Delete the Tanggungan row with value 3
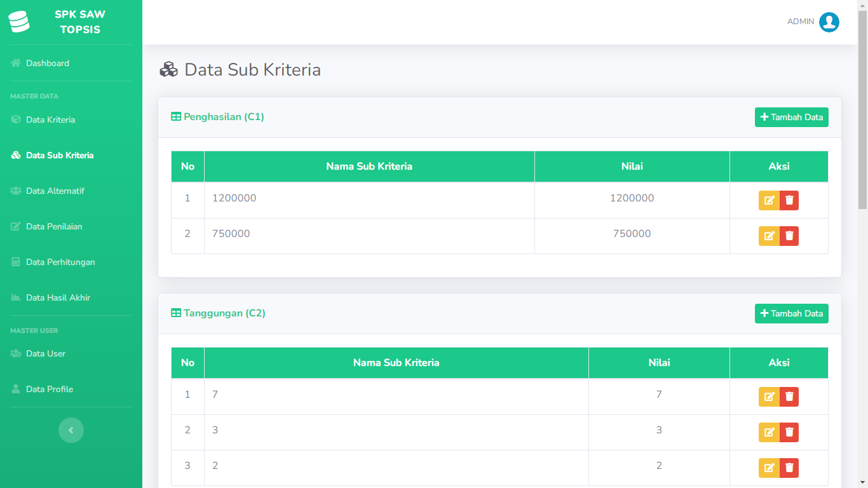 (x=789, y=432)
